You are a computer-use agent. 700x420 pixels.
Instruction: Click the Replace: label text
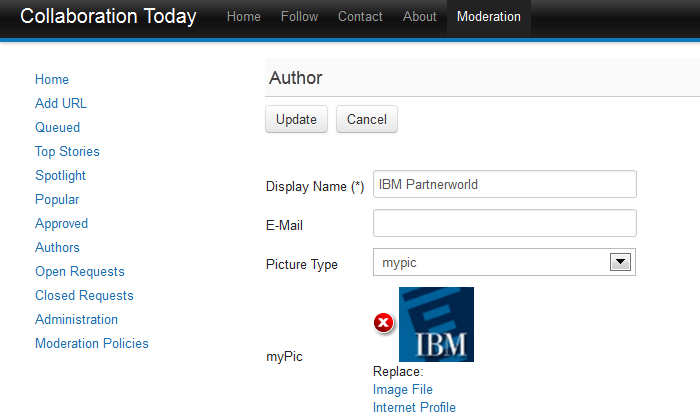pos(398,371)
